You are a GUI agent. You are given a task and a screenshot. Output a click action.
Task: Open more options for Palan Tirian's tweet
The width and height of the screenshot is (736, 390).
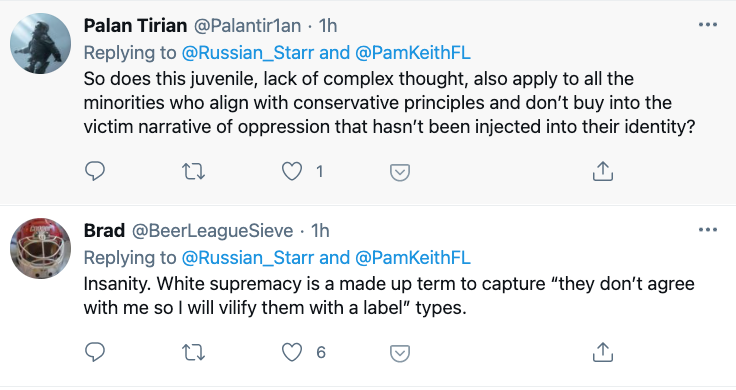point(708,24)
